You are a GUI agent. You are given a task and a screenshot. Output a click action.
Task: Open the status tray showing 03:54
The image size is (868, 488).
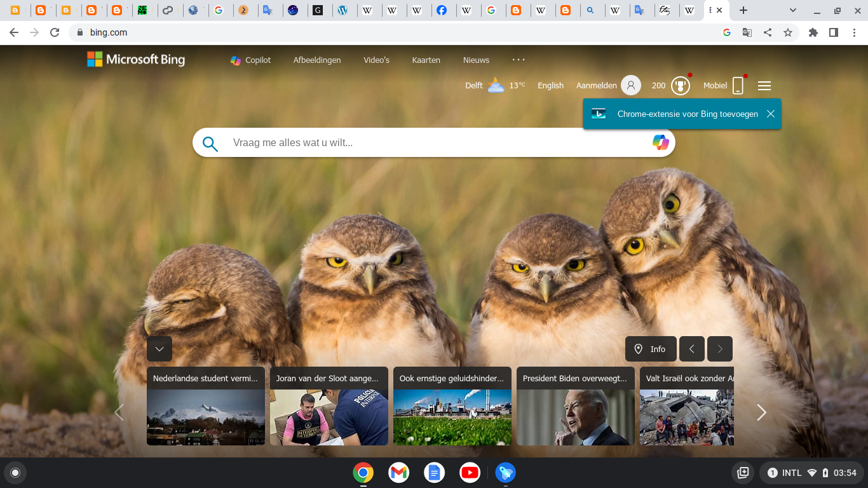(811, 473)
